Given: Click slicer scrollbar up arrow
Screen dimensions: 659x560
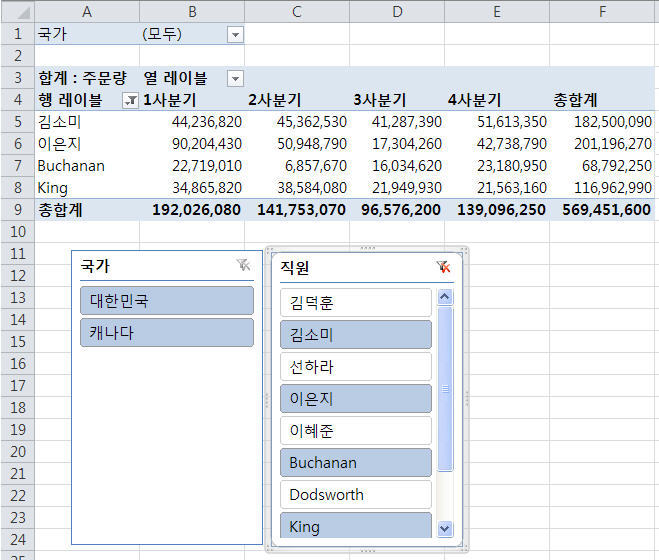Looking at the screenshot, I should (445, 297).
